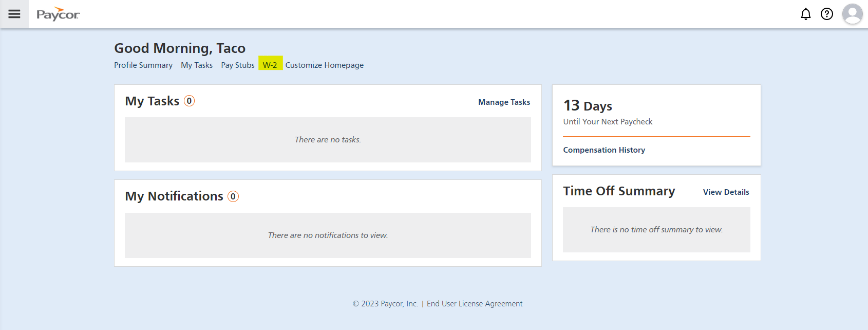Open Compensation History
This screenshot has width=868, height=330.
coord(604,150)
